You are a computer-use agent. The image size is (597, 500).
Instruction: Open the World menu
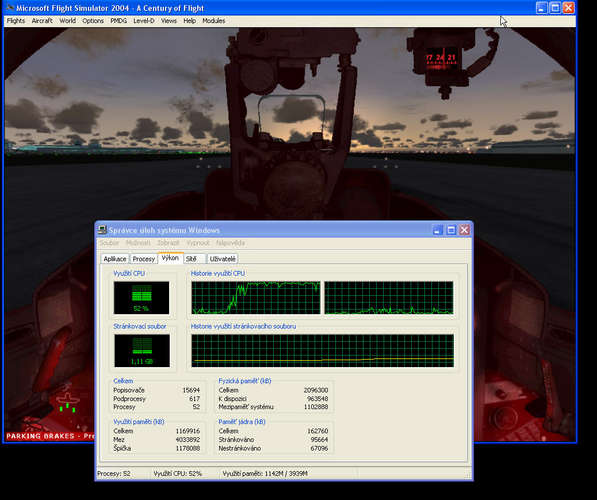tap(67, 21)
